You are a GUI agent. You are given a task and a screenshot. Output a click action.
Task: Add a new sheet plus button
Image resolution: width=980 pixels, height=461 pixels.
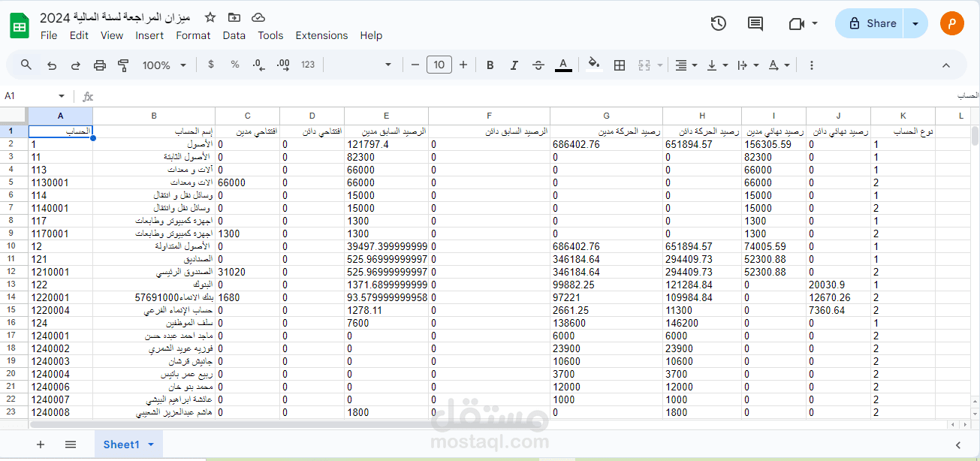(x=41, y=444)
